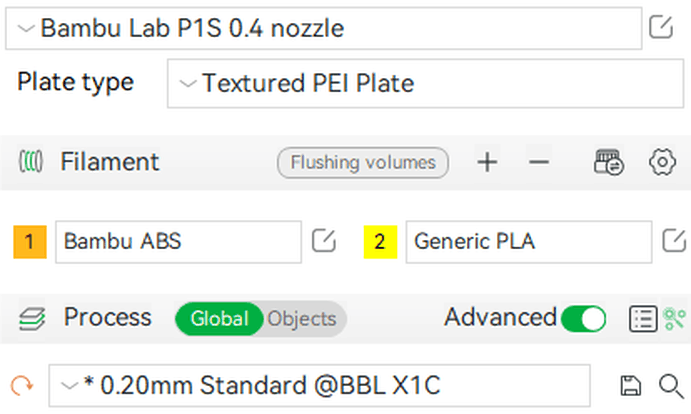Edit the Bambu ABS filament preset
The width and height of the screenshot is (691, 414).
323,241
